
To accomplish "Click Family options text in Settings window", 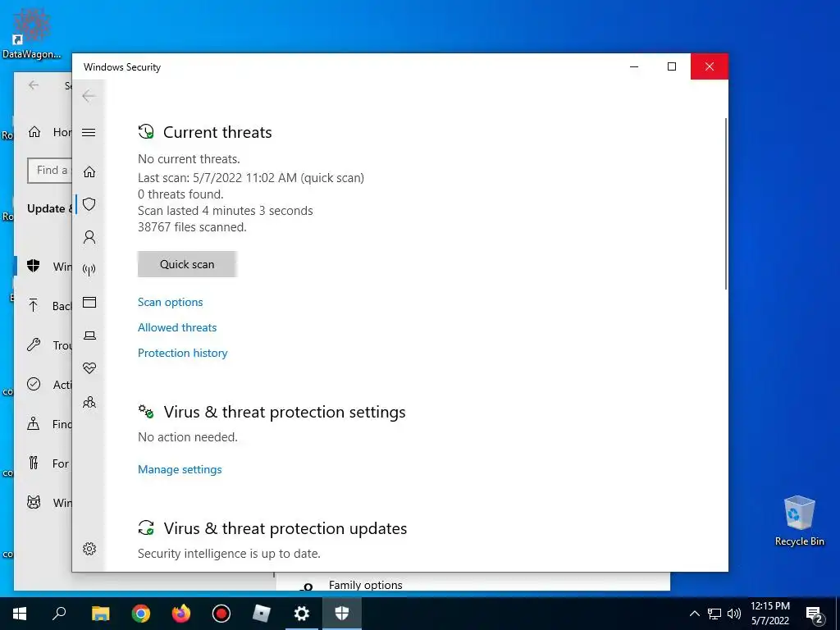I will tap(365, 585).
